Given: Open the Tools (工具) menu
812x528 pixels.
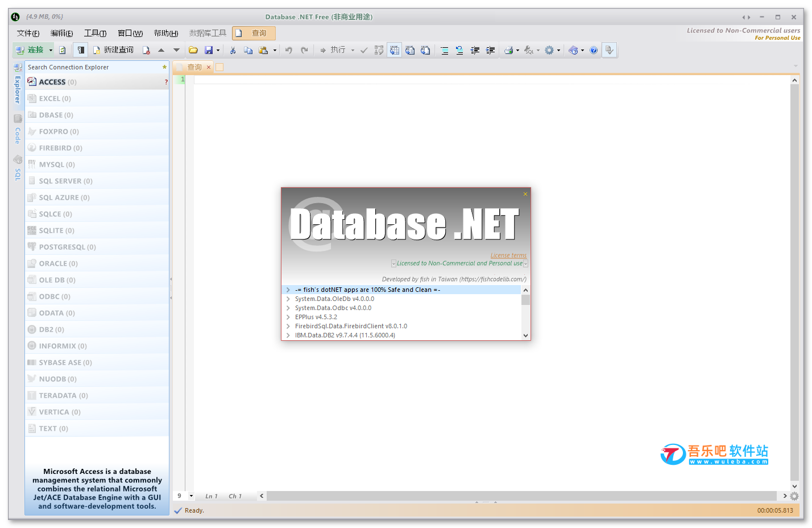Looking at the screenshot, I should 95,33.
